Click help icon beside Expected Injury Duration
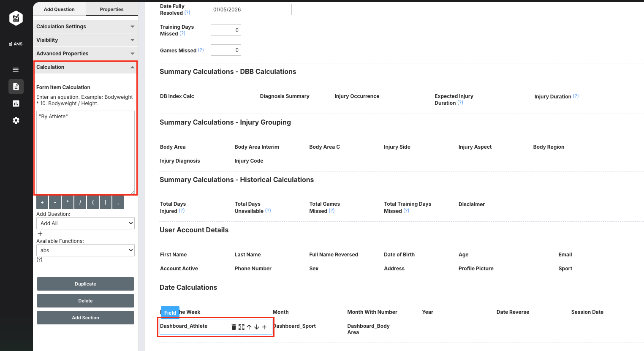 pyautogui.click(x=460, y=103)
